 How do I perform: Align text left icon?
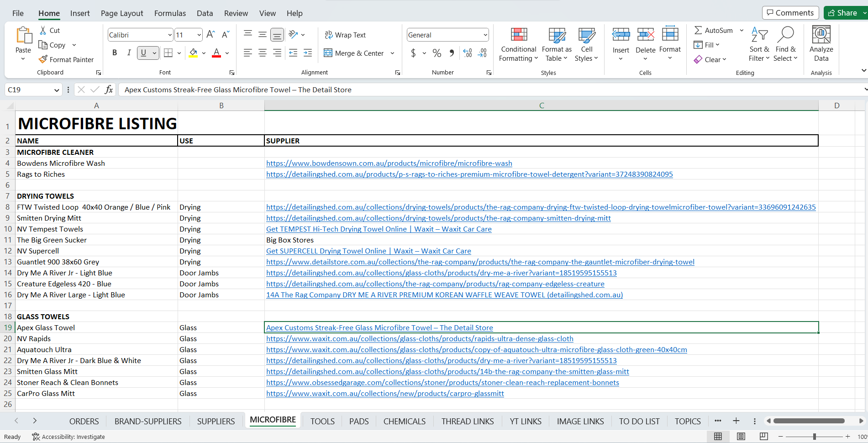(x=248, y=53)
